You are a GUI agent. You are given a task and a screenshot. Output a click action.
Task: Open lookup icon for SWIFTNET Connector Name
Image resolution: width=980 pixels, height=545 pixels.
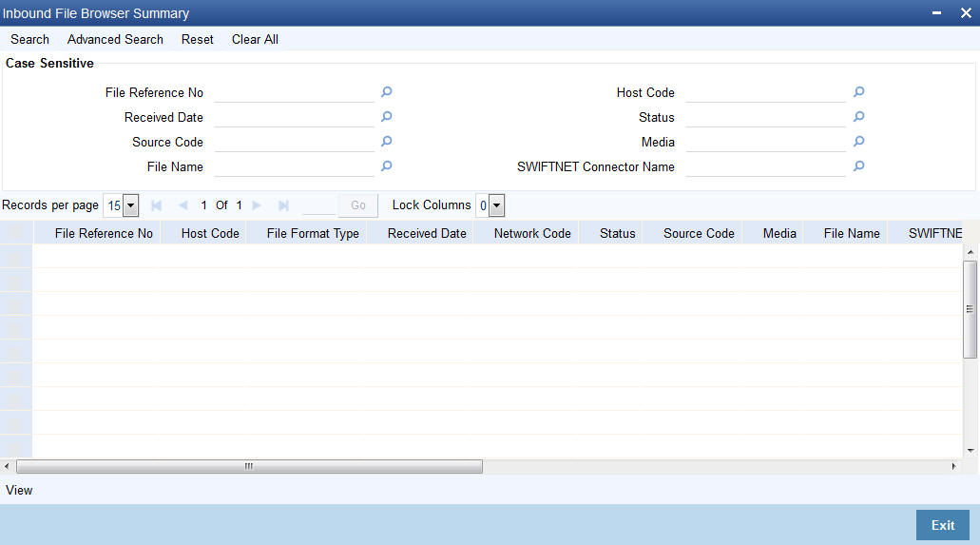click(x=858, y=166)
